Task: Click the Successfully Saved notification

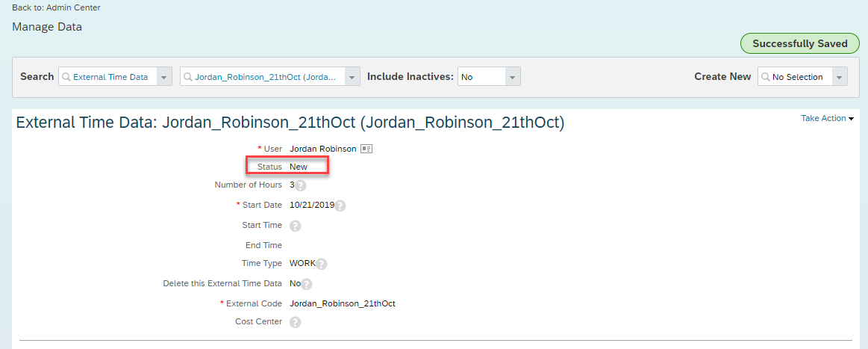Action: click(800, 44)
